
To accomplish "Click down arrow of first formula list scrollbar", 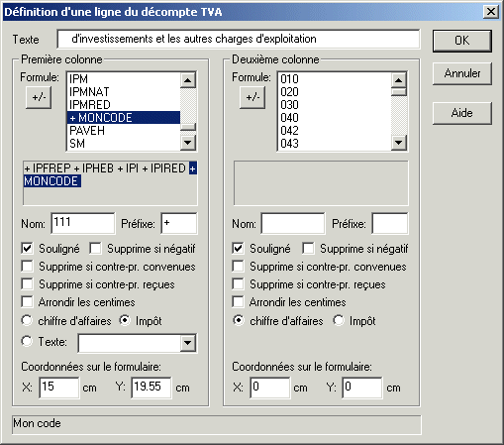I will (188, 143).
